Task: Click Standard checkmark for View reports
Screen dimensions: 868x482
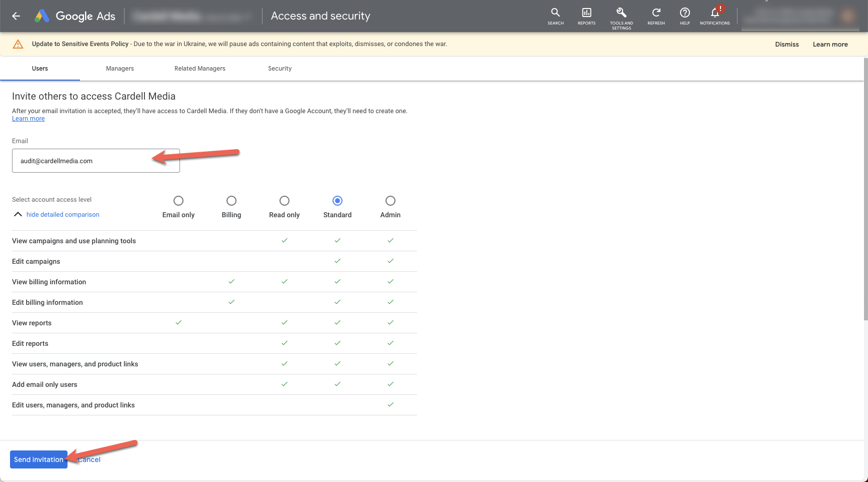Action: click(x=337, y=322)
